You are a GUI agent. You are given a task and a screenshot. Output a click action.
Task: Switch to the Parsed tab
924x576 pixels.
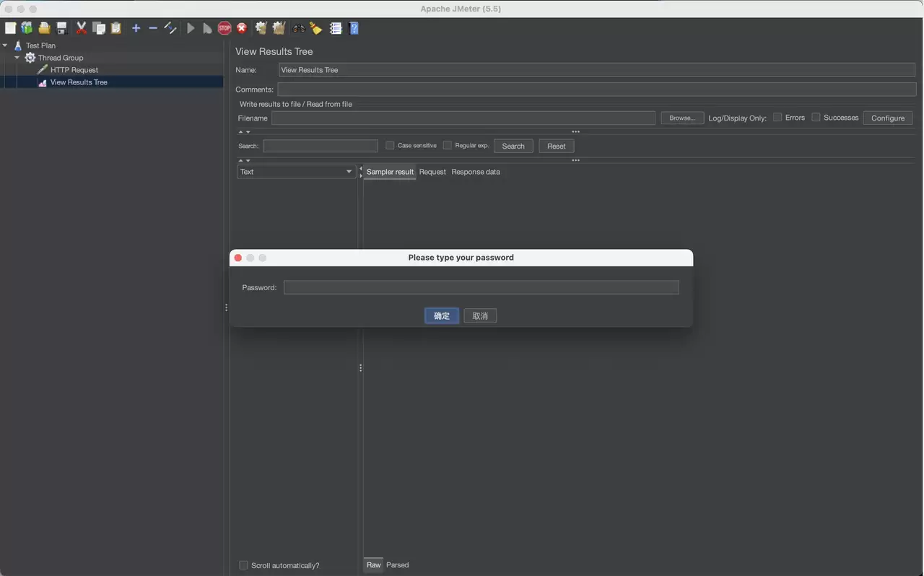coord(398,565)
